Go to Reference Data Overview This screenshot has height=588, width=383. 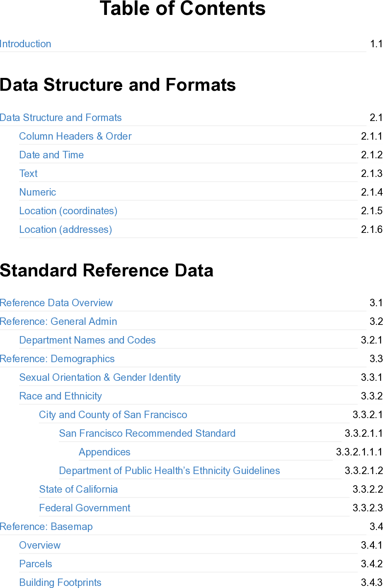tap(56, 303)
